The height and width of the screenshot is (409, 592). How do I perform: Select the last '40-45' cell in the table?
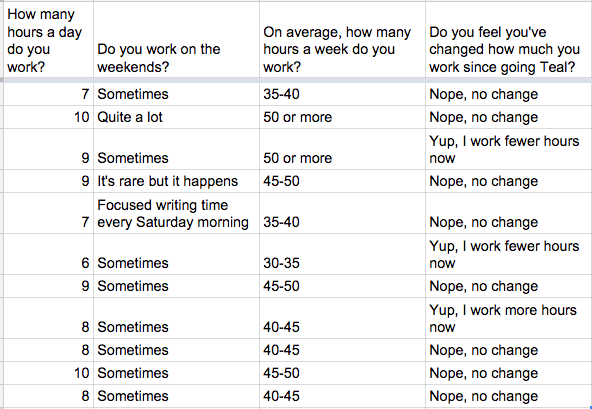(x=342, y=396)
